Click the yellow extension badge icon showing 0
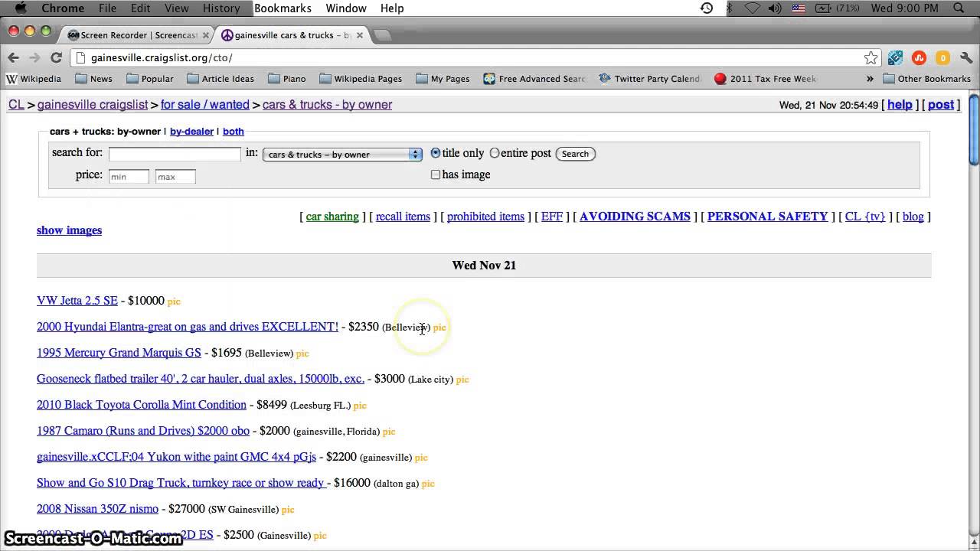This screenshot has width=980, height=551. (942, 57)
